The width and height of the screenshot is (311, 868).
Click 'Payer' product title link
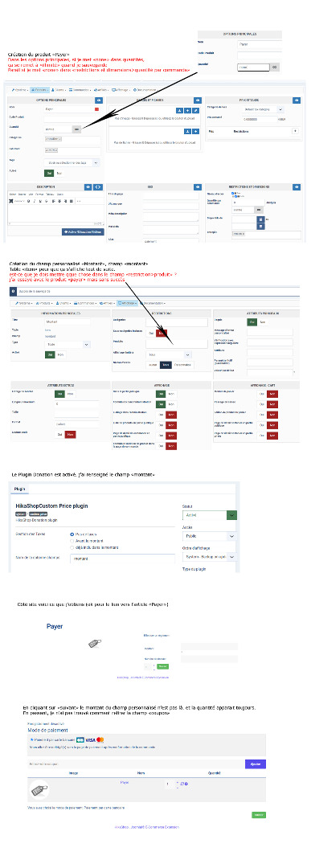click(54, 626)
